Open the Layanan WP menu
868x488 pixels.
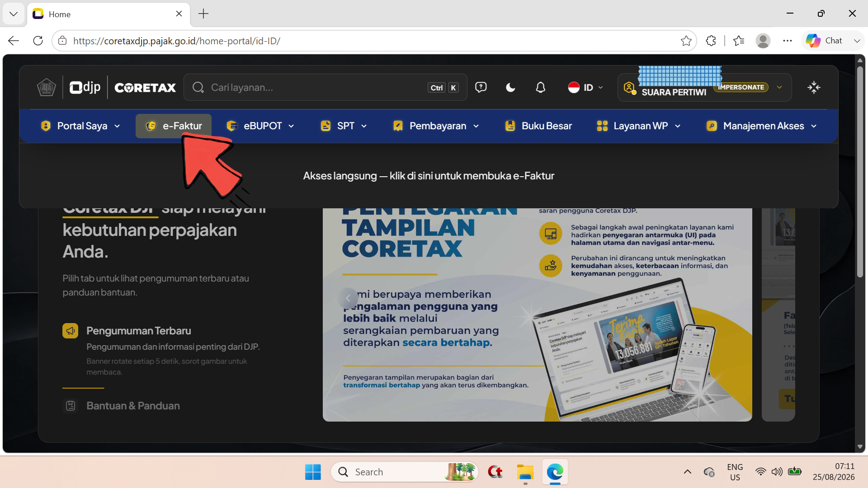[639, 126]
